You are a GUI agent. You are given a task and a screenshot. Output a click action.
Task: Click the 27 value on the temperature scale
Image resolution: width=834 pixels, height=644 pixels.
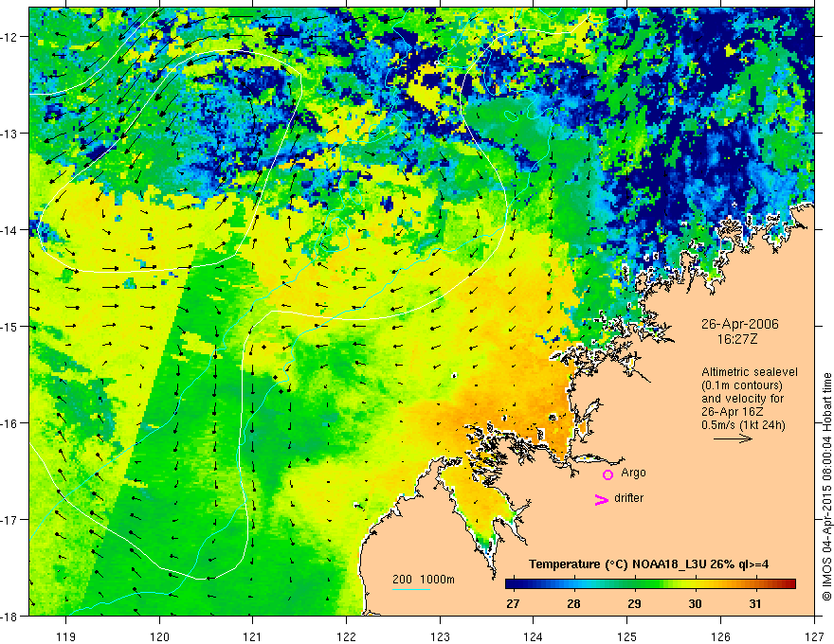point(513,604)
